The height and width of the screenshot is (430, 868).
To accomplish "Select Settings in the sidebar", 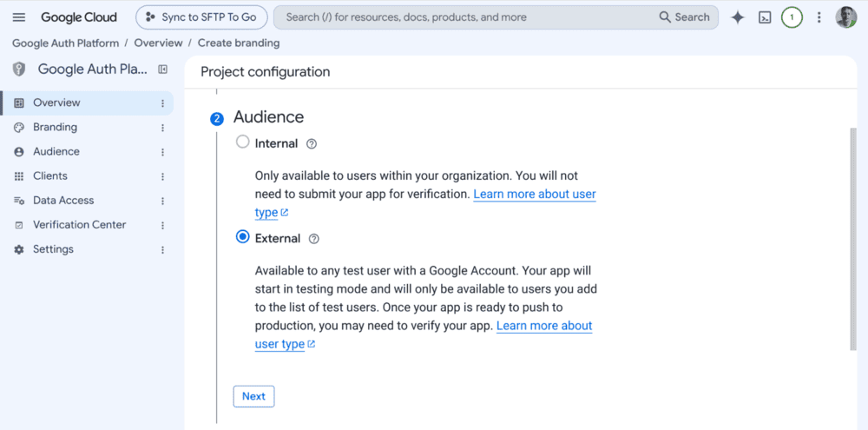I will [88, 249].
